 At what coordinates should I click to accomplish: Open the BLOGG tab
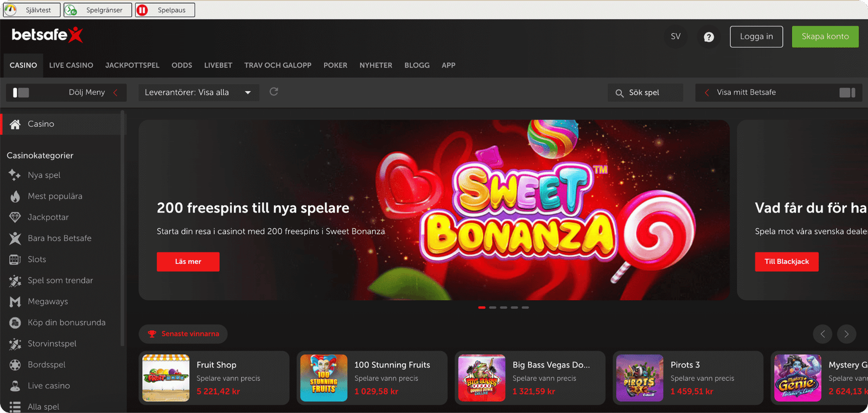(x=417, y=65)
